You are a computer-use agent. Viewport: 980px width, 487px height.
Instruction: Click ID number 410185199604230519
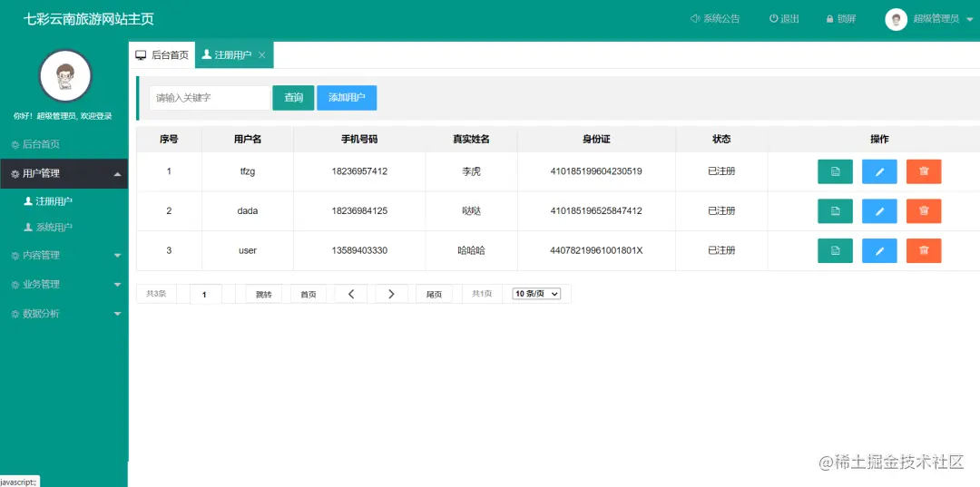[596, 171]
